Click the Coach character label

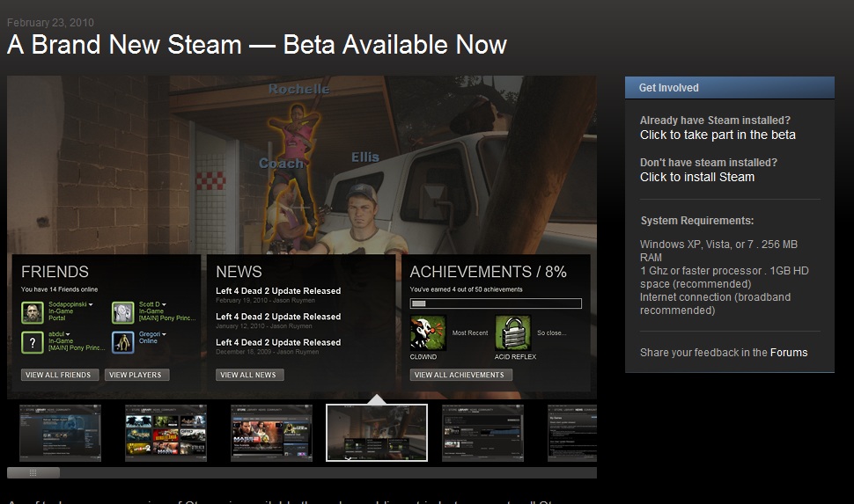point(281,164)
